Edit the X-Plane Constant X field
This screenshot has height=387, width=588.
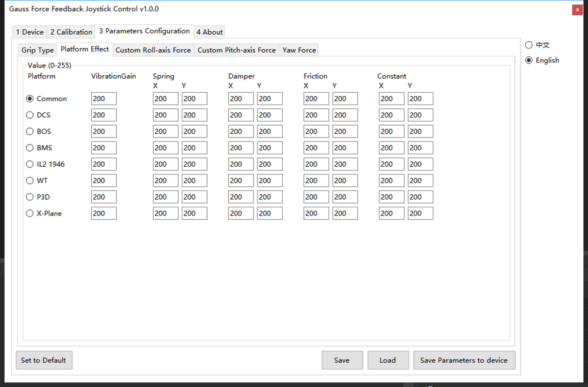(392, 213)
